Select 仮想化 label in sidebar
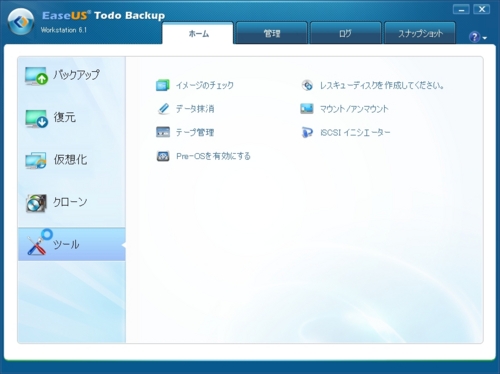This screenshot has width=500, height=374. [70, 160]
